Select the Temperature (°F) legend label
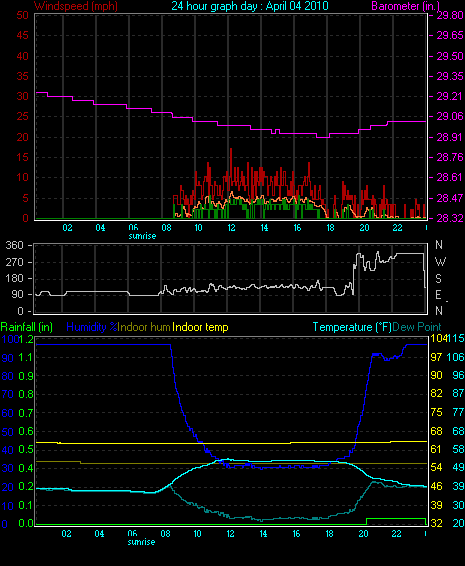Image resolution: width=465 pixels, height=566 pixels. point(352,327)
